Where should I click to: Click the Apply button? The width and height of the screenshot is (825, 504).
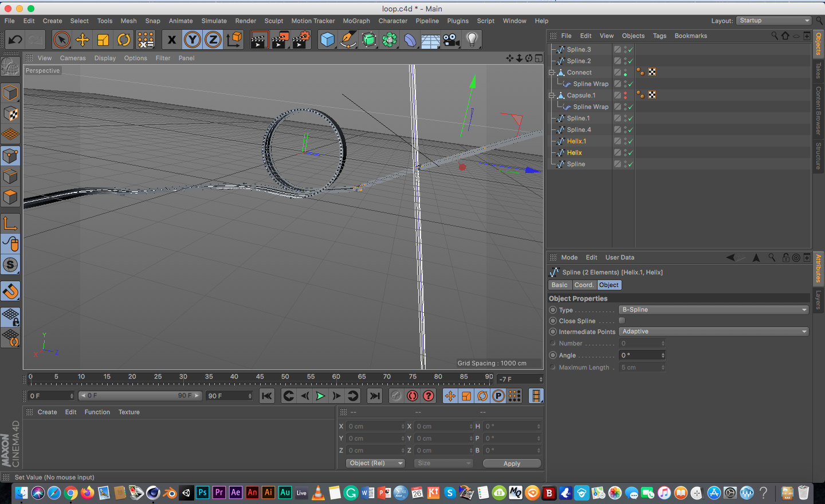[512, 463]
